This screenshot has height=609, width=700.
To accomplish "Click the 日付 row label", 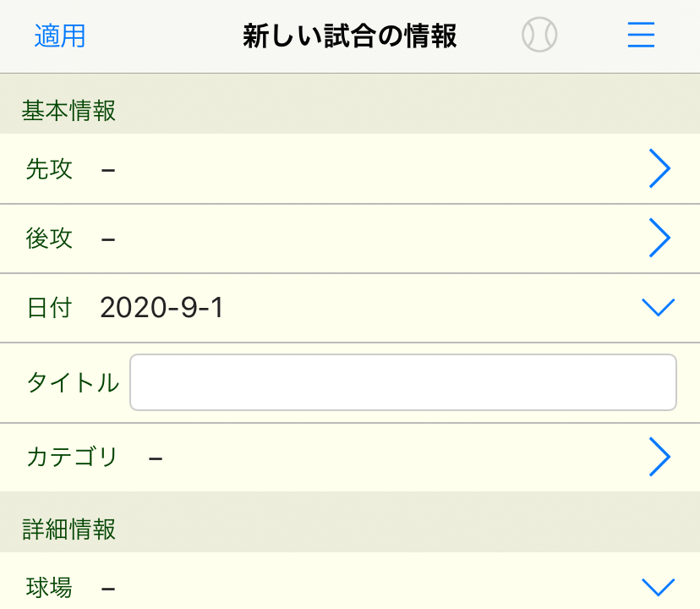I will pos(49,308).
